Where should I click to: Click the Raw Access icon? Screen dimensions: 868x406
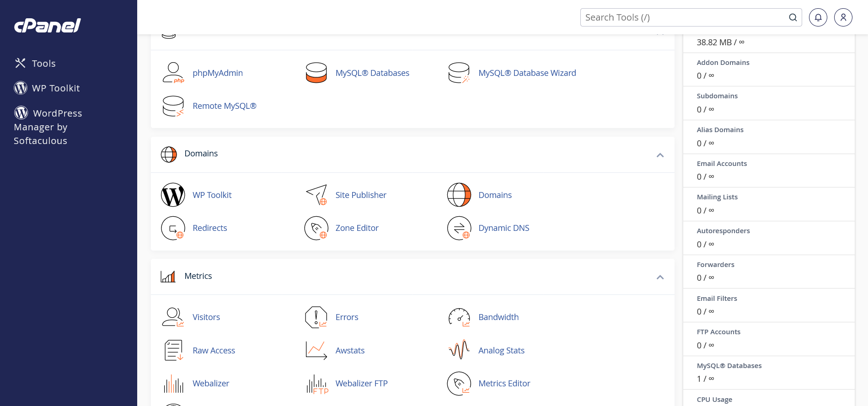coord(174,350)
